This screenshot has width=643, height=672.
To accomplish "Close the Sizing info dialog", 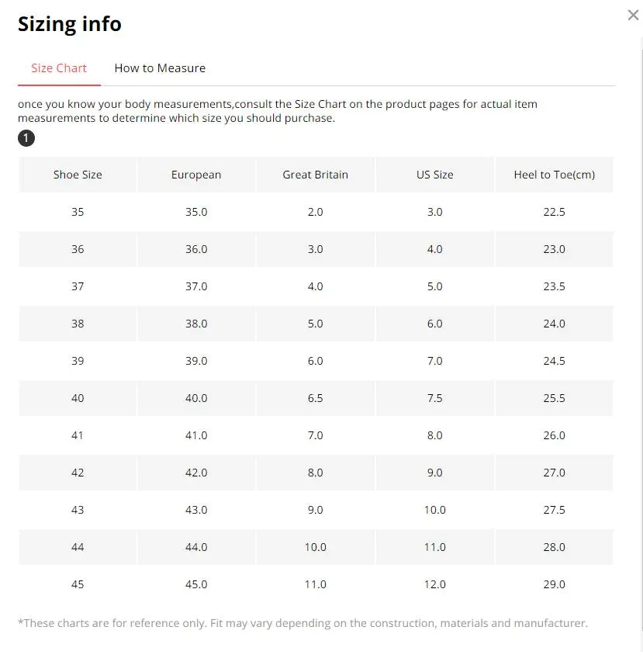I will click(633, 16).
